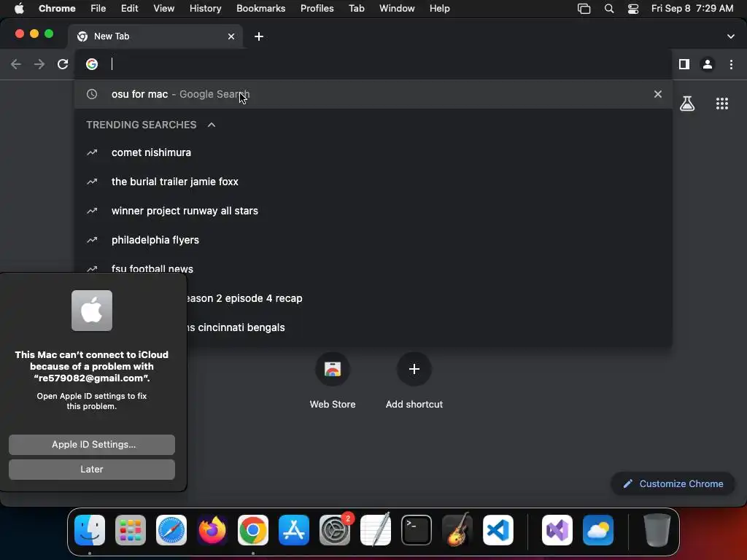Open the History menu

click(205, 9)
